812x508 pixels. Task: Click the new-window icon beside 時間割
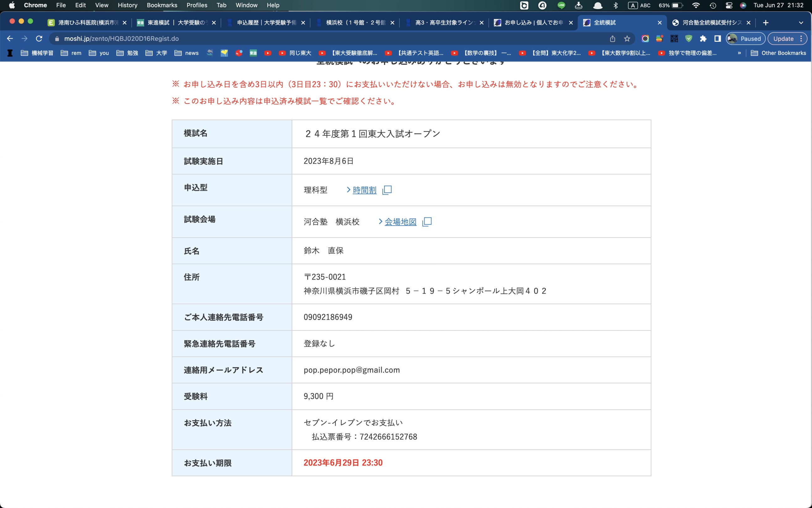[387, 190]
